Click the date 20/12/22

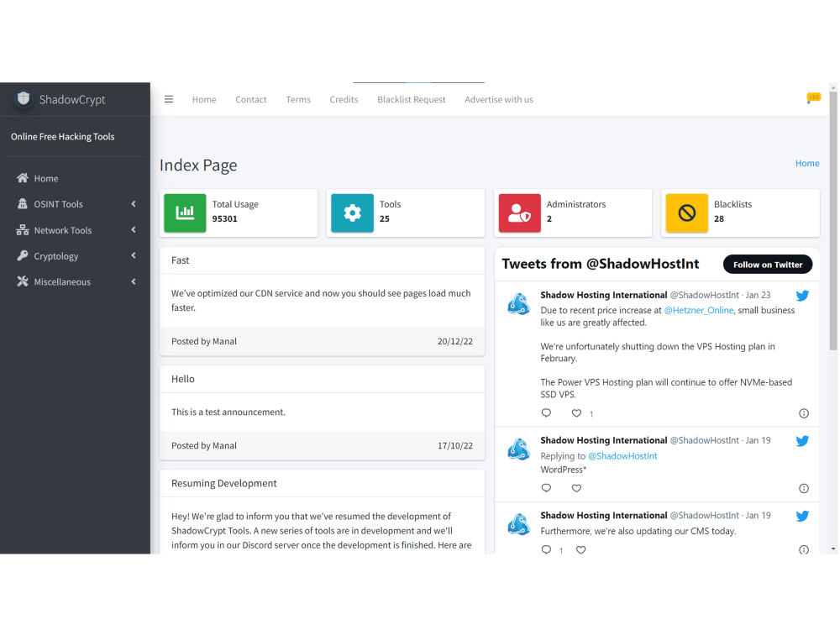[x=454, y=341]
